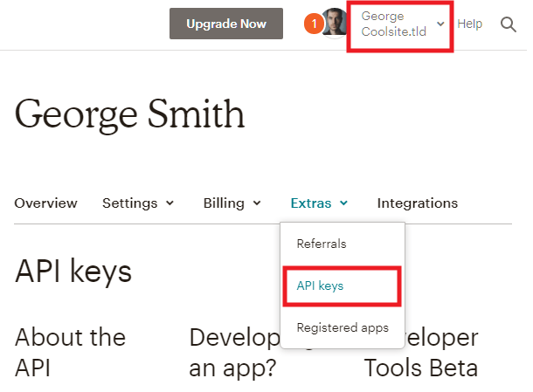Go to the Overview tab
The width and height of the screenshot is (533, 392).
coord(46,203)
